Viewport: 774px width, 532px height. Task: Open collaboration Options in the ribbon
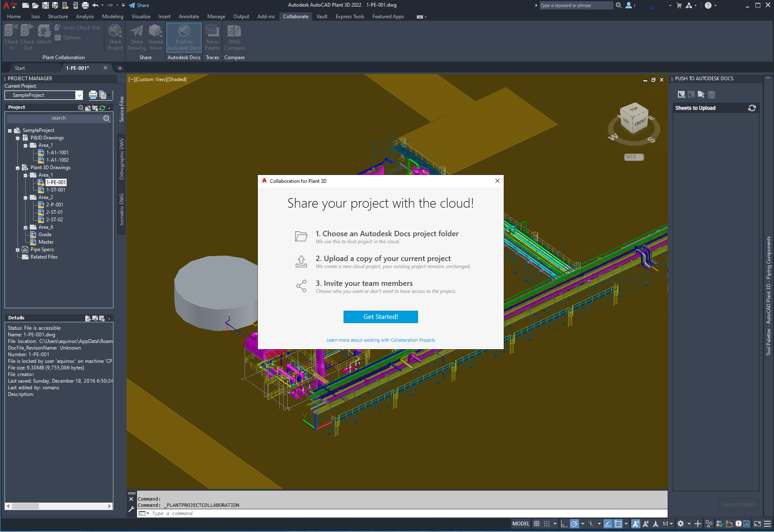[x=68, y=38]
